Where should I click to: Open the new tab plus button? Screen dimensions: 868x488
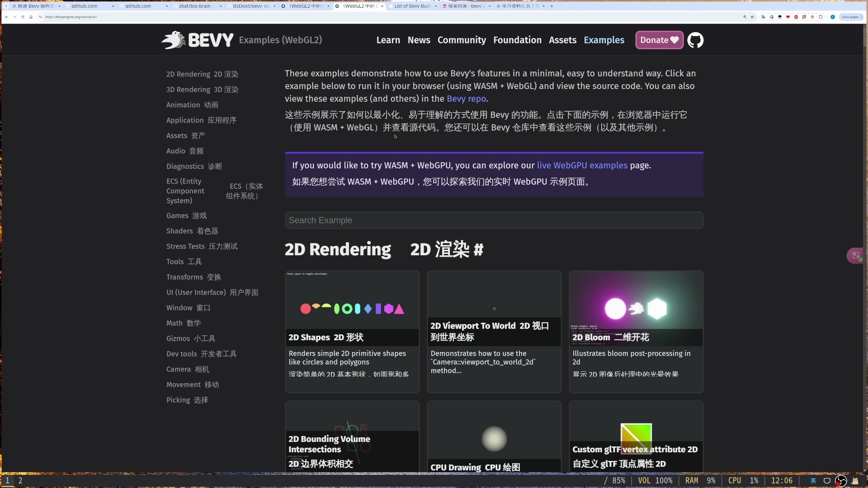tap(552, 6)
